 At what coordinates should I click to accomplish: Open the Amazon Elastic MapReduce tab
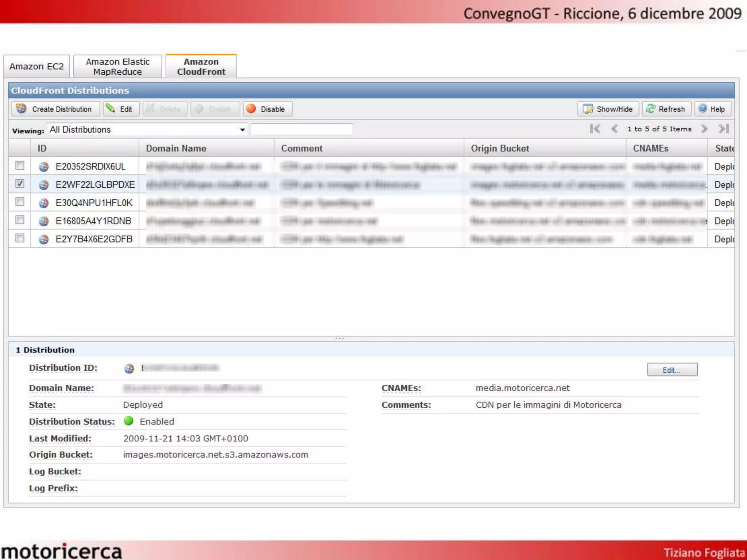tap(117, 66)
